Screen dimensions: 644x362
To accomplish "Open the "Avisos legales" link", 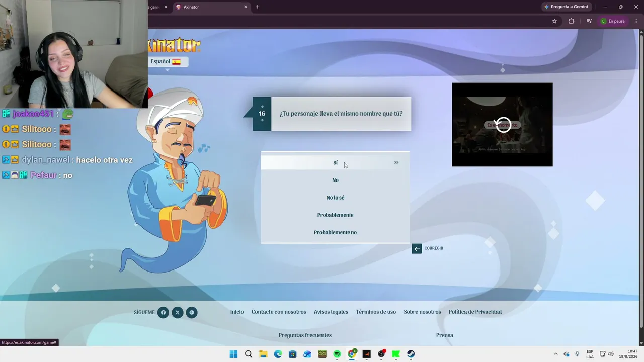I will [331, 312].
